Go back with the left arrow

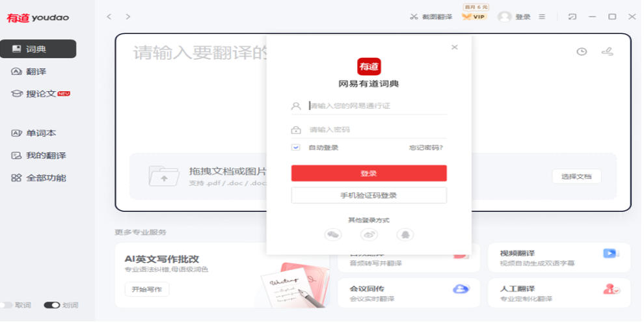pyautogui.click(x=109, y=17)
